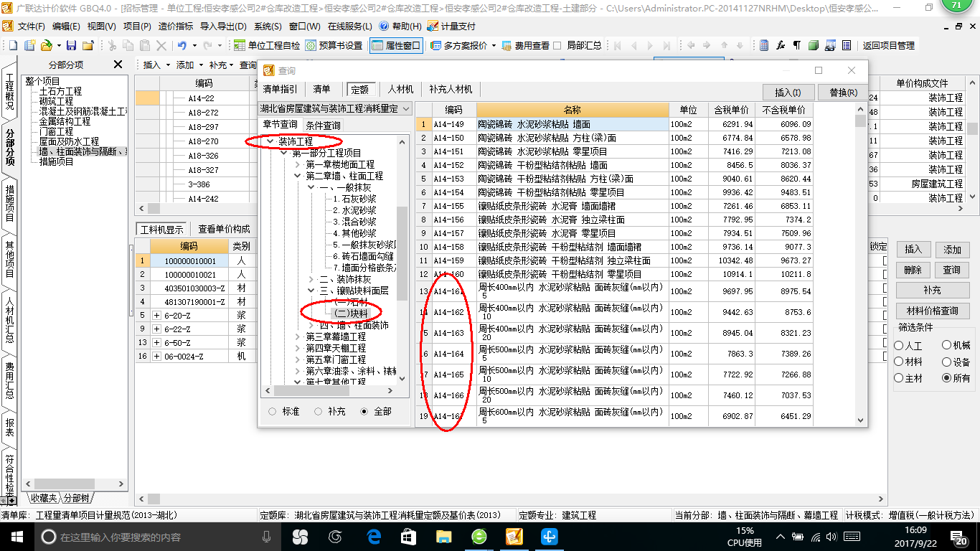Click the paragraph mark (¶) toolbar icon
Image resolution: width=980 pixels, height=551 pixels.
(x=796, y=45)
